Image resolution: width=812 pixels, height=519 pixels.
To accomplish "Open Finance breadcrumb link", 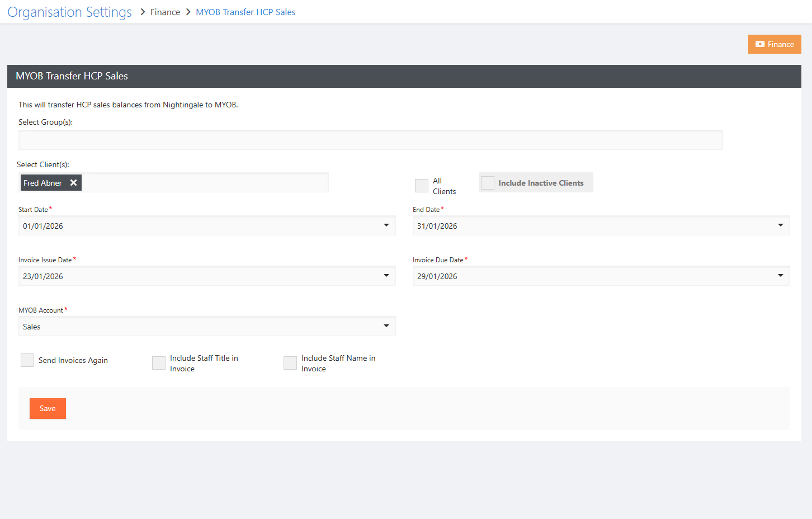I will coord(165,12).
